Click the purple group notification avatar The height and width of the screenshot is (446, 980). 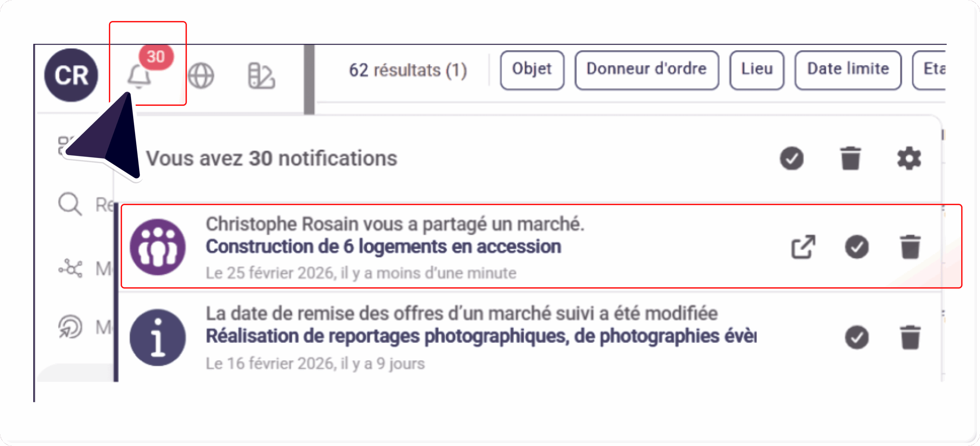[x=158, y=247]
